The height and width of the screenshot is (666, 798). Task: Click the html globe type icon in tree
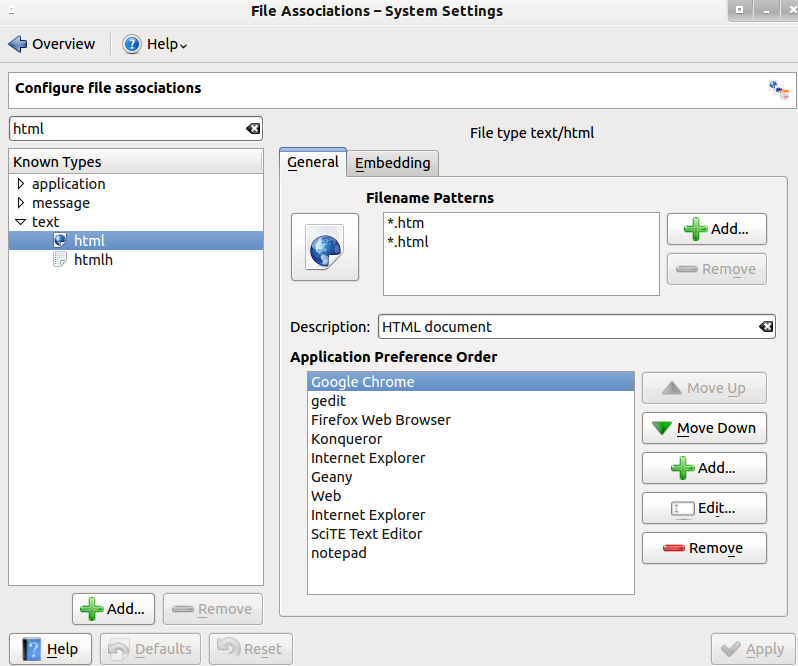point(60,240)
